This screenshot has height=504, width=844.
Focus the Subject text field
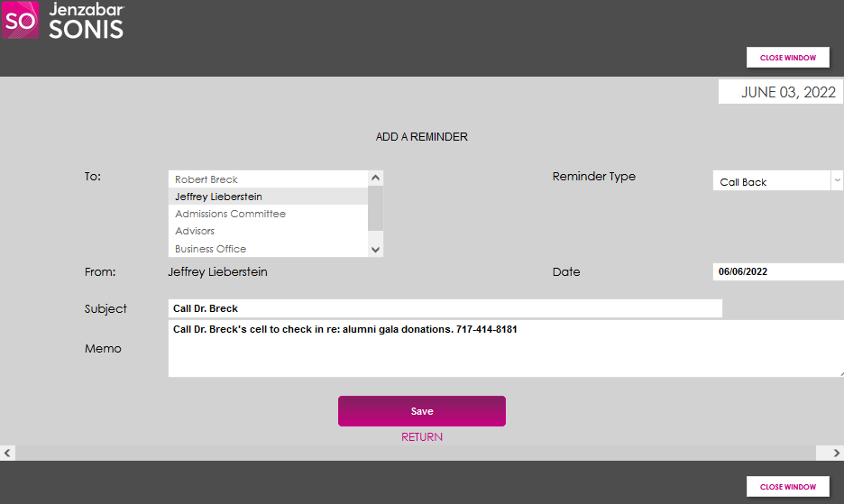[445, 308]
